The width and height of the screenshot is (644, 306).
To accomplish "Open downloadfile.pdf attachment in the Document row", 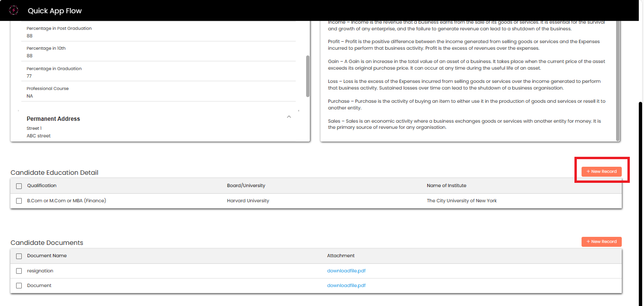I will [x=346, y=286].
